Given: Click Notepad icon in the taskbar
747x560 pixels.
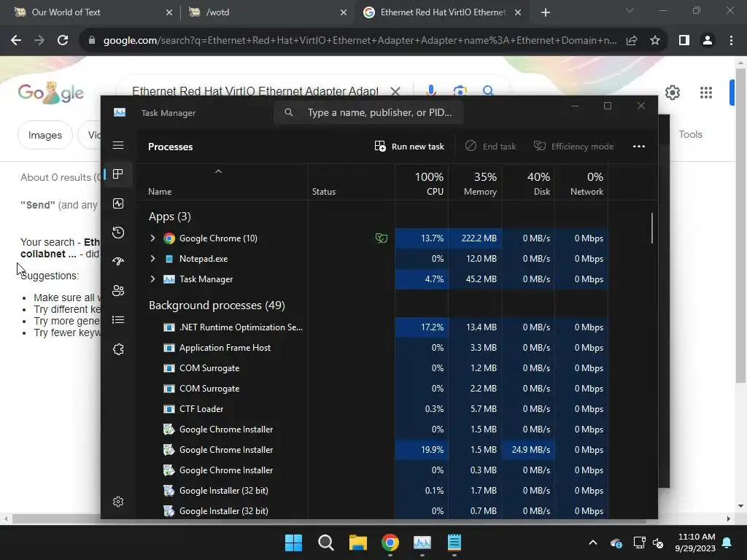Looking at the screenshot, I should click(454, 542).
